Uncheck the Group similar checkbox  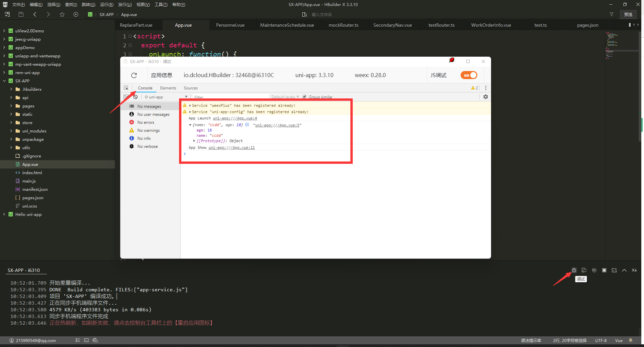(x=304, y=97)
